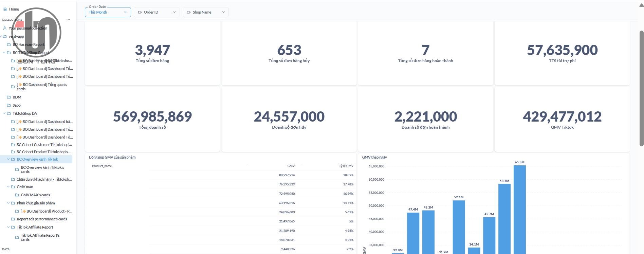Click the label icon beside Order ID
644x254 pixels.
click(140, 12)
